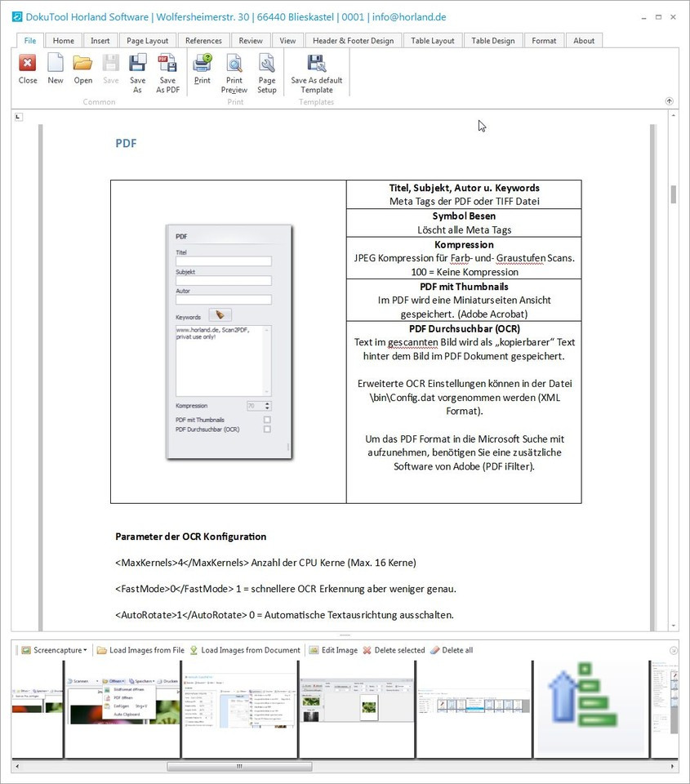
Task: Go to the Insert tab
Action: [100, 41]
